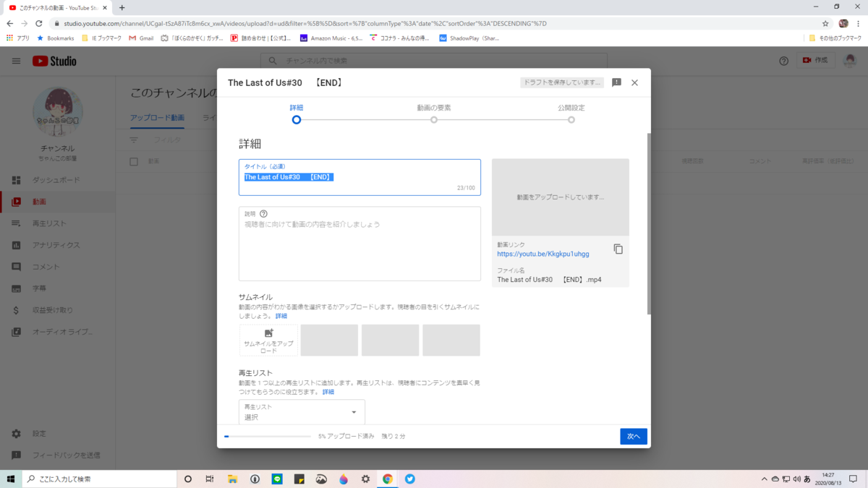Open the Twitter app on taskbar

tap(410, 479)
